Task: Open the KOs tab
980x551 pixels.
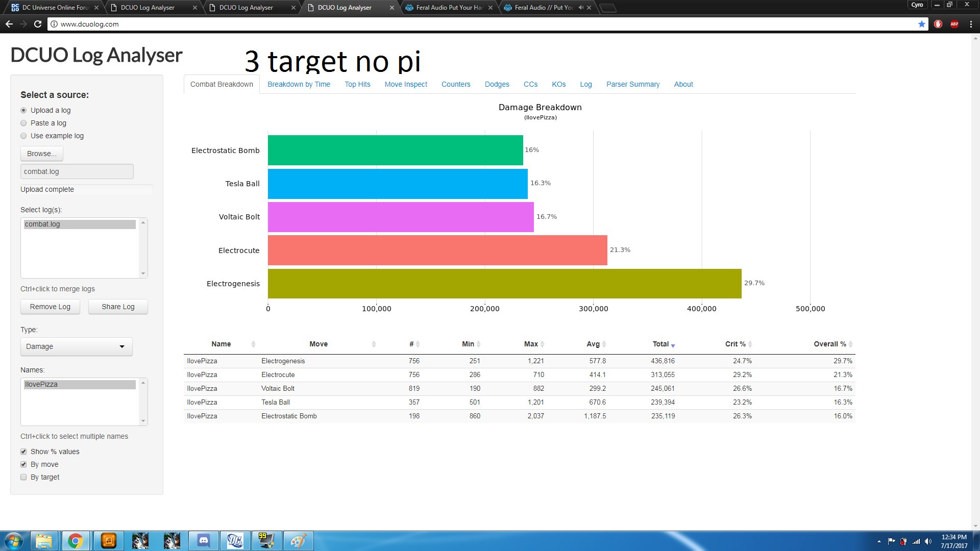Action: tap(558, 84)
